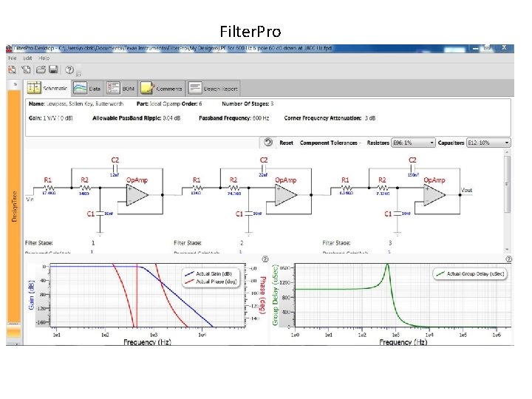This screenshot has width=532, height=399.
Task: Click the Reset button label
Action: click(286, 143)
